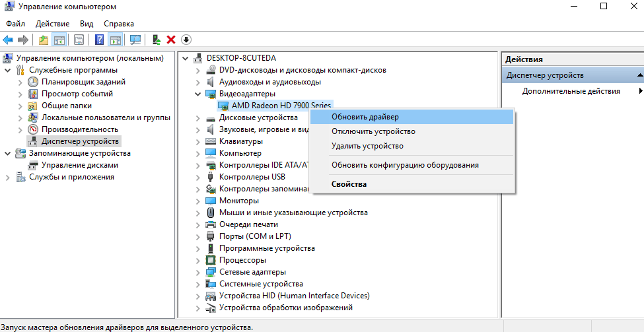Choose Обновить конфигурацию оборудования in context menu
644x332 pixels.
point(411,166)
